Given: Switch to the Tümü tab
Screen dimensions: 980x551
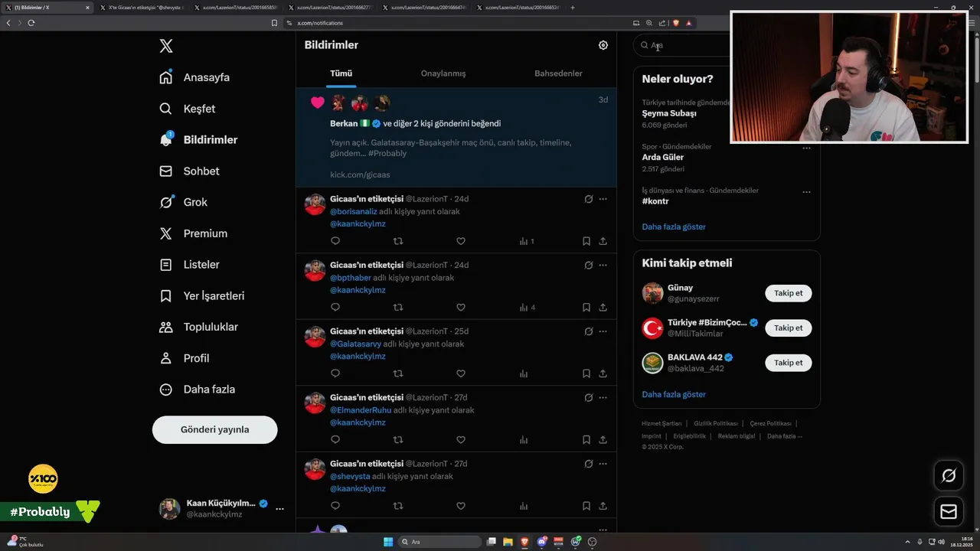Looking at the screenshot, I should (x=341, y=73).
